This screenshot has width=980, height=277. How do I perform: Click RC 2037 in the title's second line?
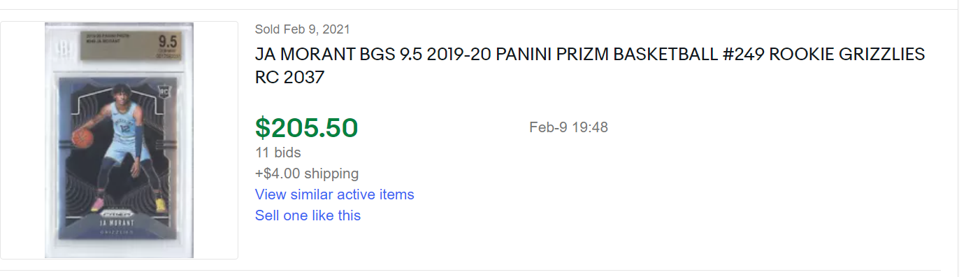coord(290,77)
